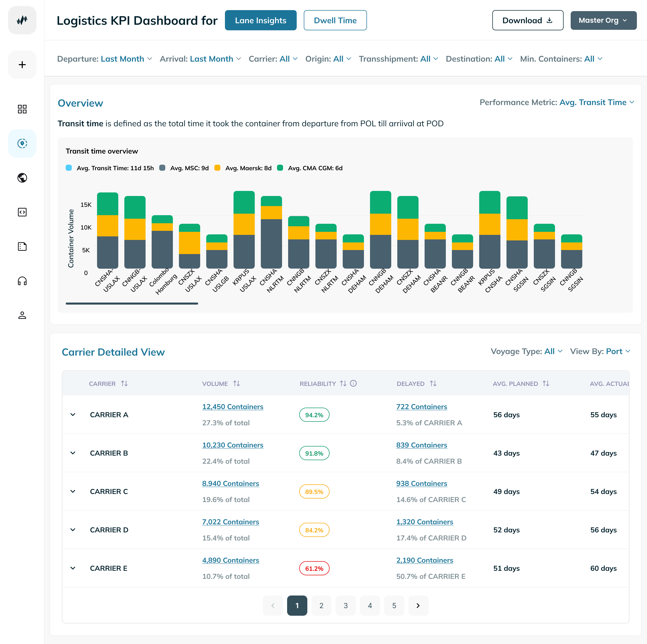Open the Master Org dropdown
Viewport: 647px width, 644px height.
tap(603, 20)
